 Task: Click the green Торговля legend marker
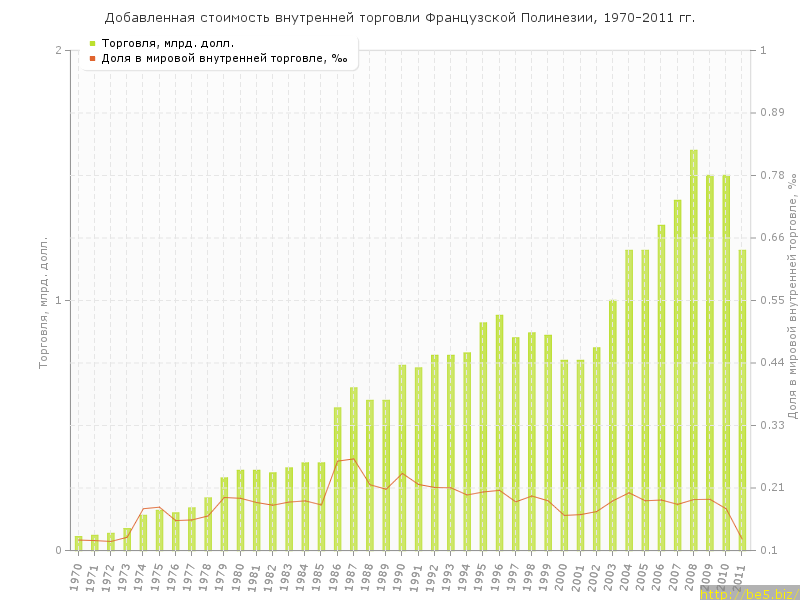(x=92, y=43)
